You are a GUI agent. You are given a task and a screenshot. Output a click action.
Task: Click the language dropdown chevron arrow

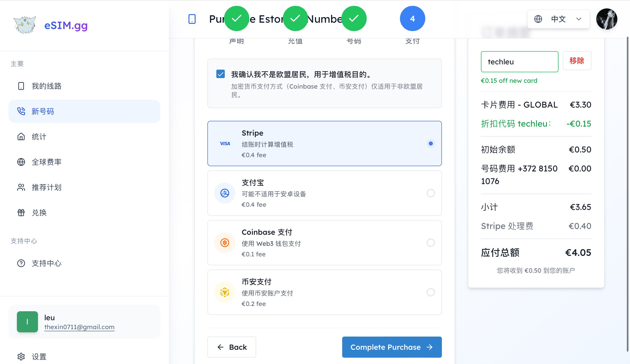[579, 19]
